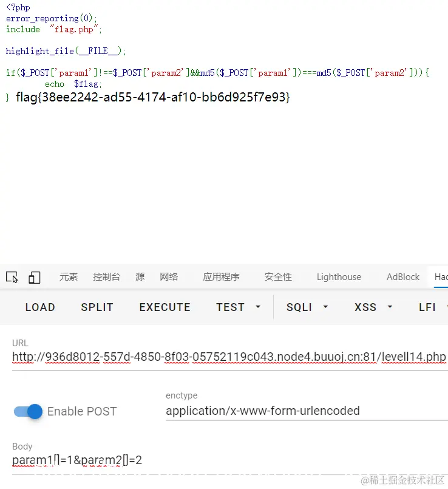This screenshot has height=489, width=448.
Task: Expand the TEST dropdown
Action: click(x=238, y=307)
